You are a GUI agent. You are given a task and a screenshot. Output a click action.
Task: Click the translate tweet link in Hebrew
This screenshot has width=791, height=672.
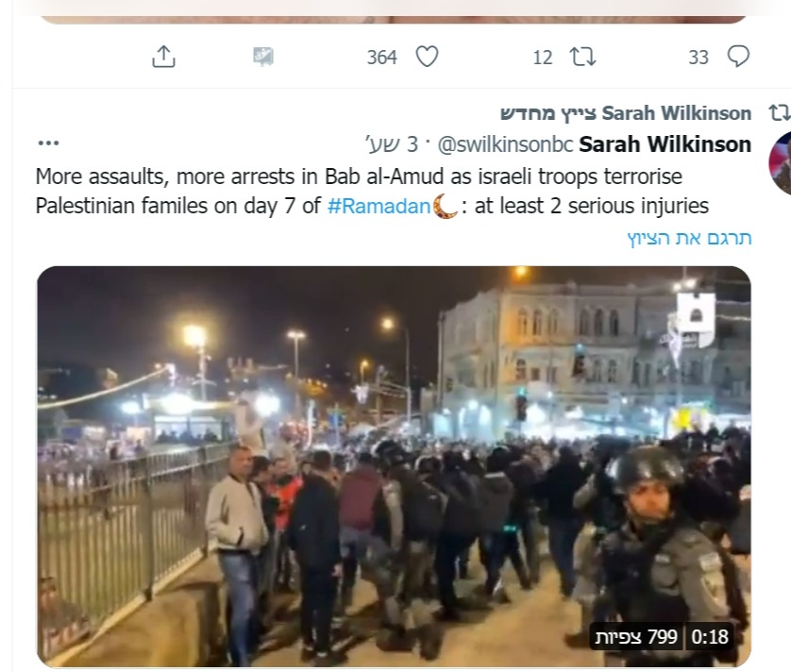689,238
